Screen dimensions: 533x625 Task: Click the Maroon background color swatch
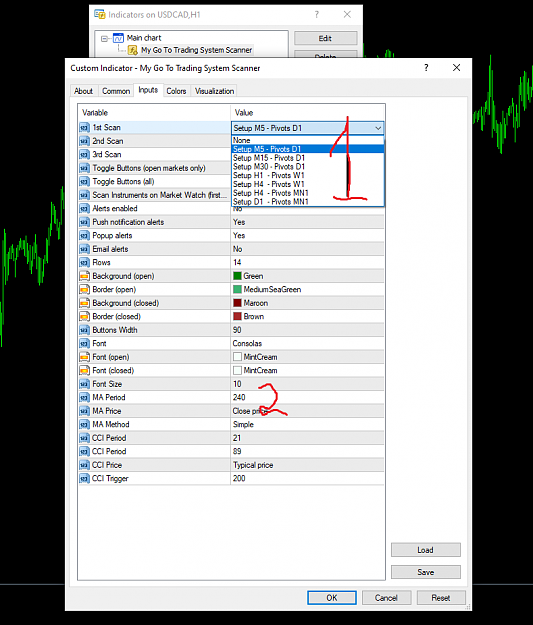[237, 303]
